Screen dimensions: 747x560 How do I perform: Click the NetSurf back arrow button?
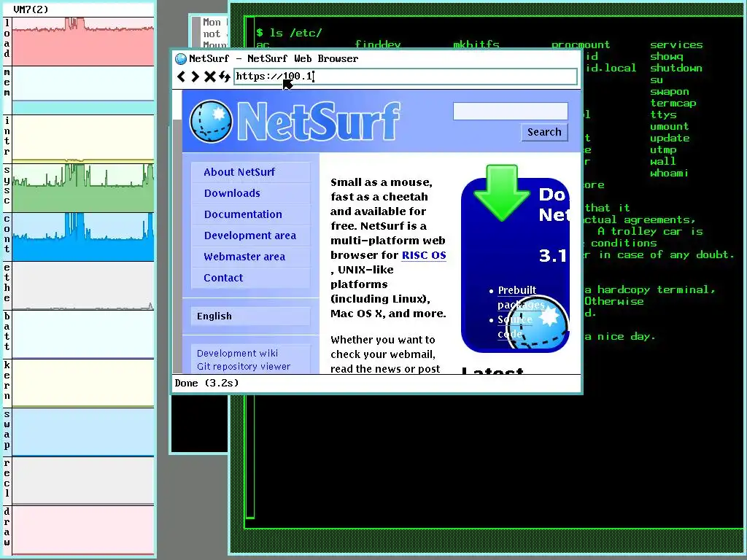tap(181, 76)
